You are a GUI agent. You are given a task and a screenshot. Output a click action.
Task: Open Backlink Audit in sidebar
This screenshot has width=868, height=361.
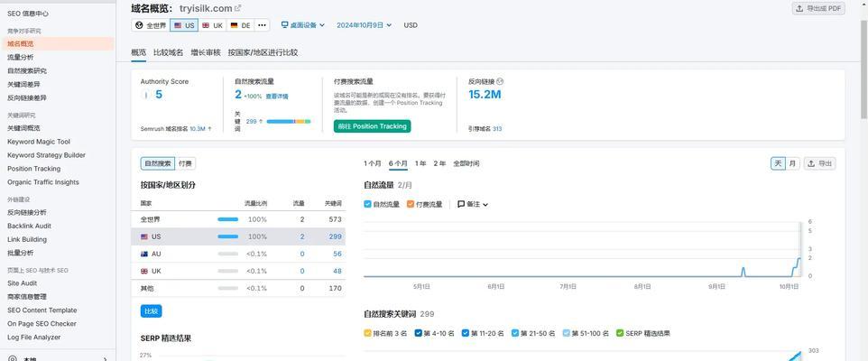(x=30, y=226)
